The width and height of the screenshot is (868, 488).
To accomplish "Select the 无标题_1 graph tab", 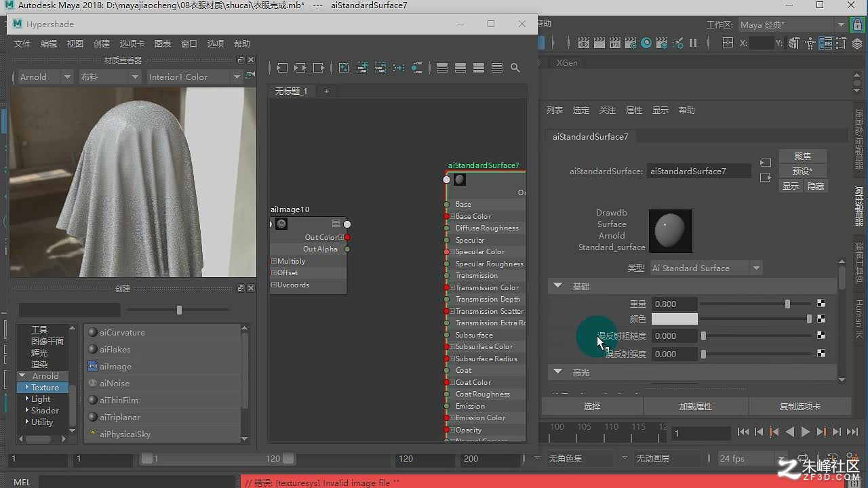I will (x=292, y=91).
